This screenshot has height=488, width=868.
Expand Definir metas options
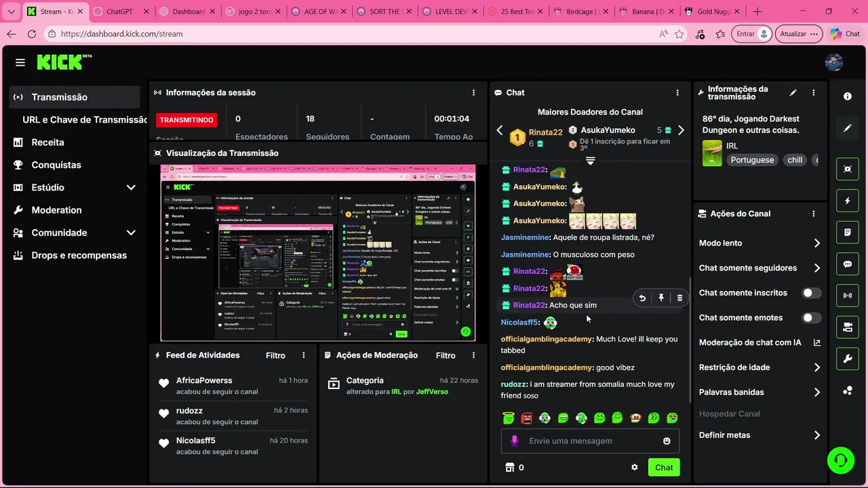click(816, 435)
